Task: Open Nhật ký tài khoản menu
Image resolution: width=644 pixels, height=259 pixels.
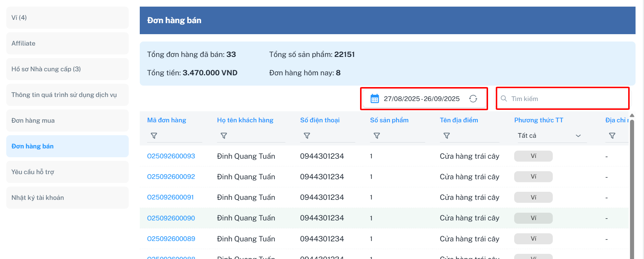Action: click(x=67, y=198)
